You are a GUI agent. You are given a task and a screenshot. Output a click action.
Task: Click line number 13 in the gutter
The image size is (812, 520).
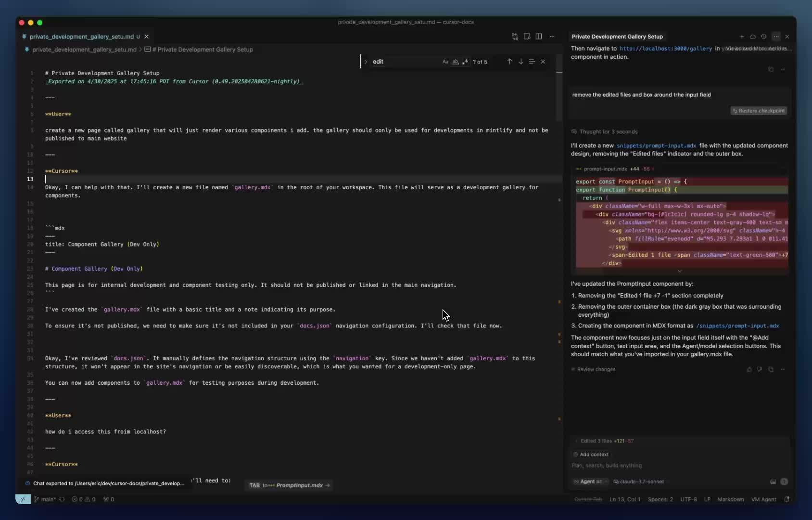[x=30, y=179]
